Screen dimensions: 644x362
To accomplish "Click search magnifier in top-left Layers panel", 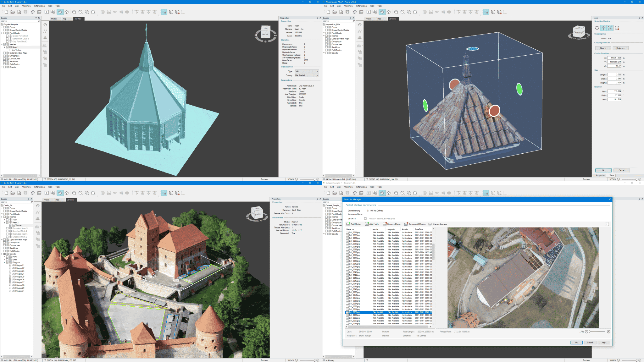I will [39, 21].
